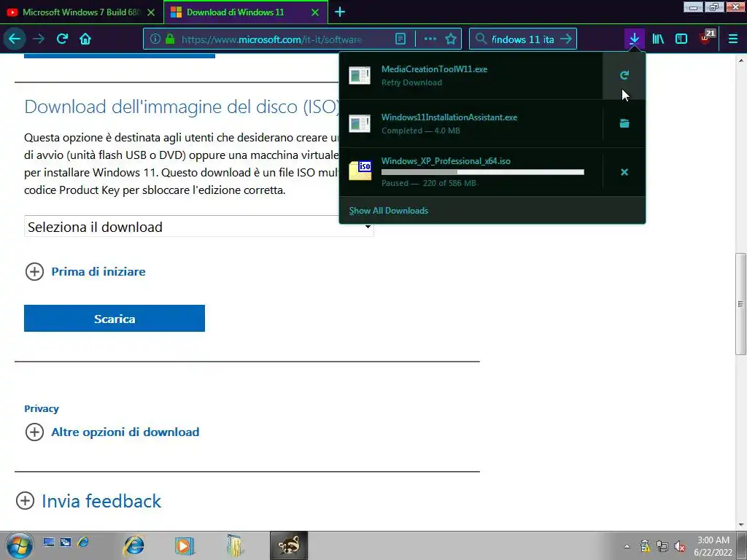Screen dimensions: 747x560
Task: Click the ISO download progress bar
Action: click(x=483, y=172)
